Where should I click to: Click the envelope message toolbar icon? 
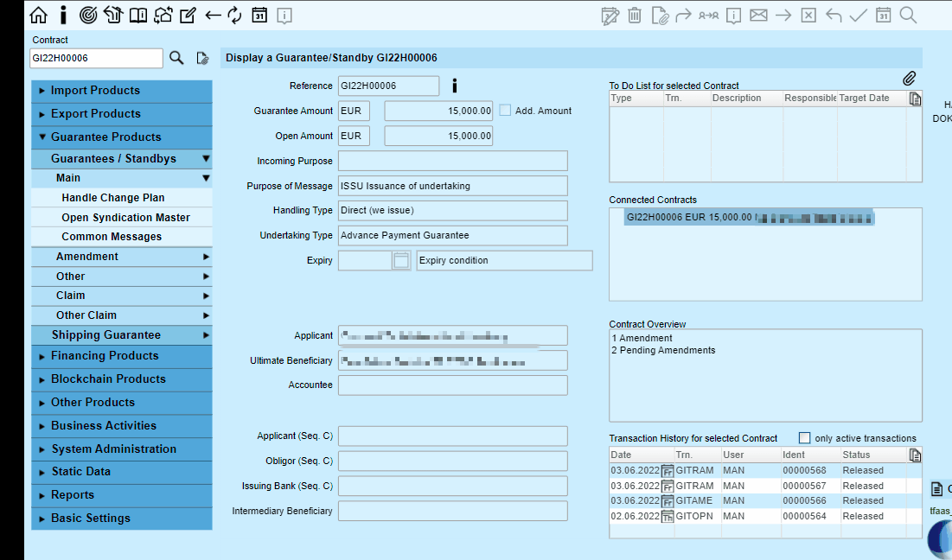(758, 16)
